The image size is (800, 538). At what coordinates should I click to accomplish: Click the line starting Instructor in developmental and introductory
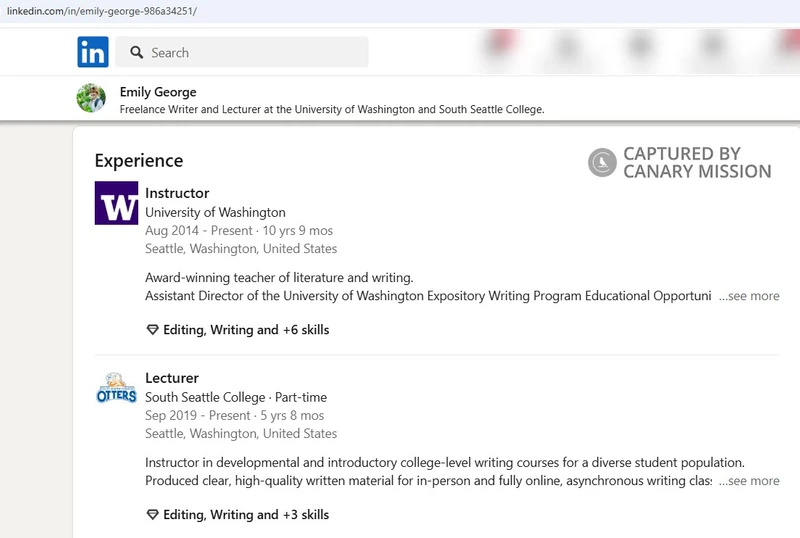tap(445, 462)
